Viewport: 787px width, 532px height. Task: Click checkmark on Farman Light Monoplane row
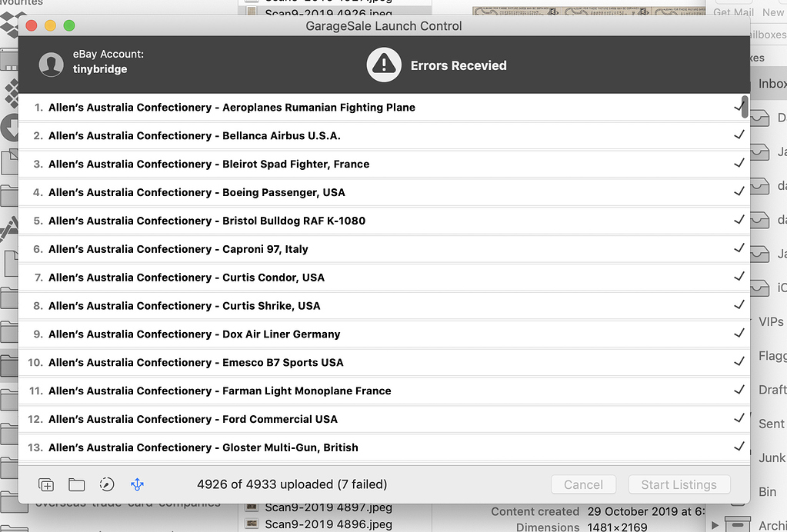739,390
